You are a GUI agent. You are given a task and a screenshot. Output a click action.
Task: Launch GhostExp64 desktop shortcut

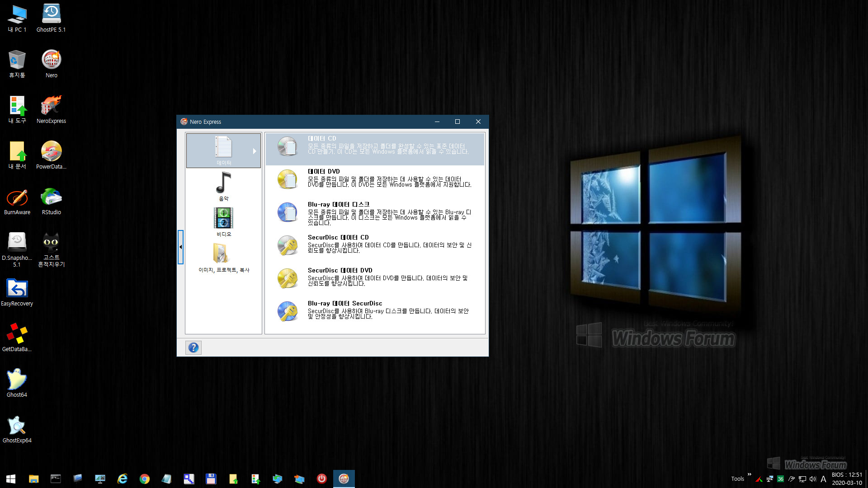(x=17, y=430)
